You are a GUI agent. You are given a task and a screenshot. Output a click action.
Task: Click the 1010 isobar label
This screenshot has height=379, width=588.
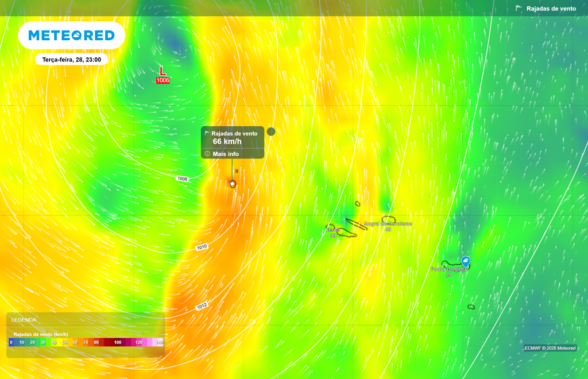pyautogui.click(x=202, y=247)
